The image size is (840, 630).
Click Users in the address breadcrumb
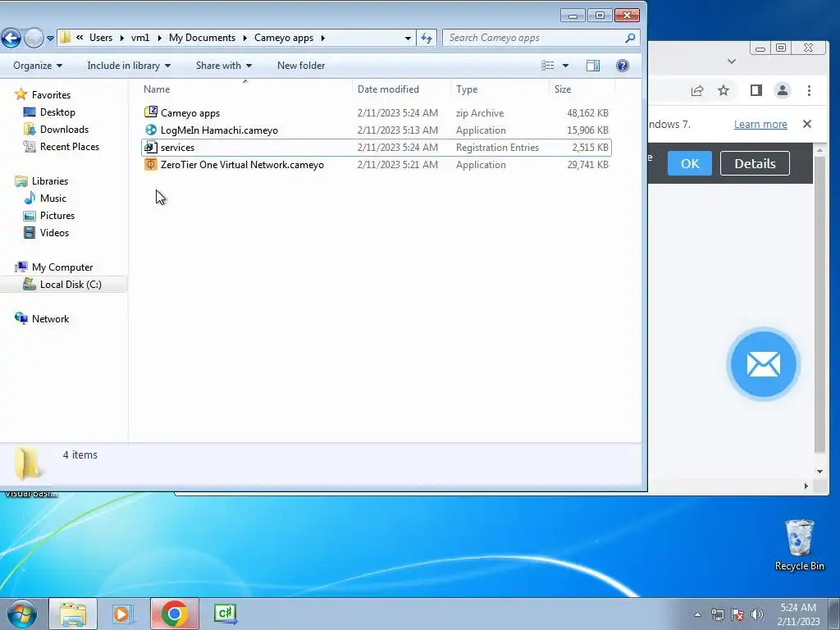tap(101, 38)
